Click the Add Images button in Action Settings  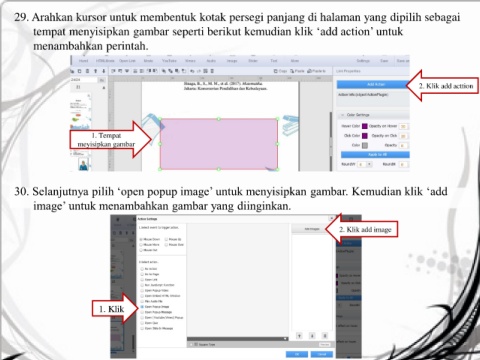pyautogui.click(x=312, y=229)
